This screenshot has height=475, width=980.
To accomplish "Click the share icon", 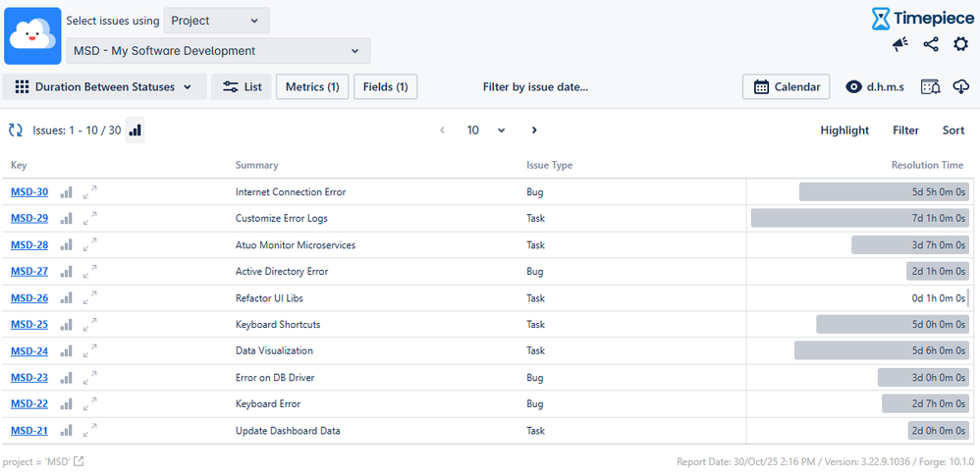I will [x=931, y=44].
